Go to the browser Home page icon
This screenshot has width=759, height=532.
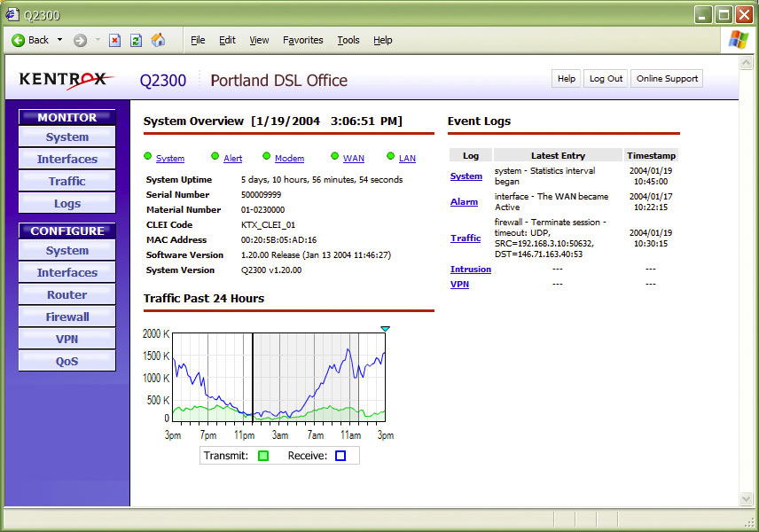[x=158, y=40]
